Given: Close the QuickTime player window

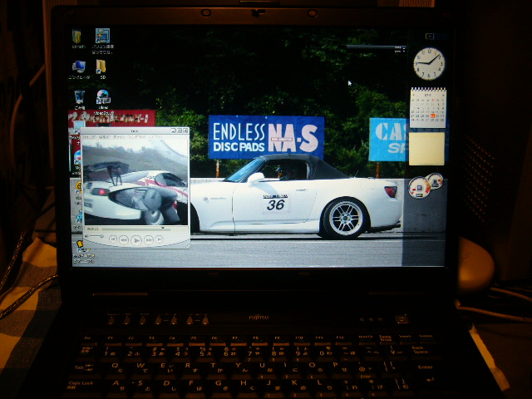Looking at the screenshot, I should [185, 131].
